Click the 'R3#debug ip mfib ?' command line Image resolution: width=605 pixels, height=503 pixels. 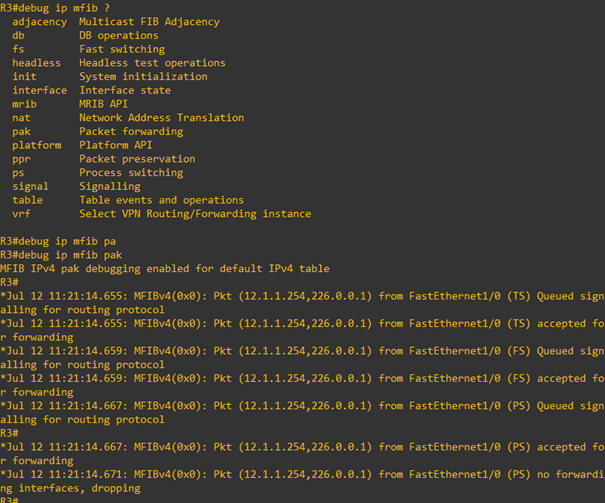pyautogui.click(x=55, y=8)
